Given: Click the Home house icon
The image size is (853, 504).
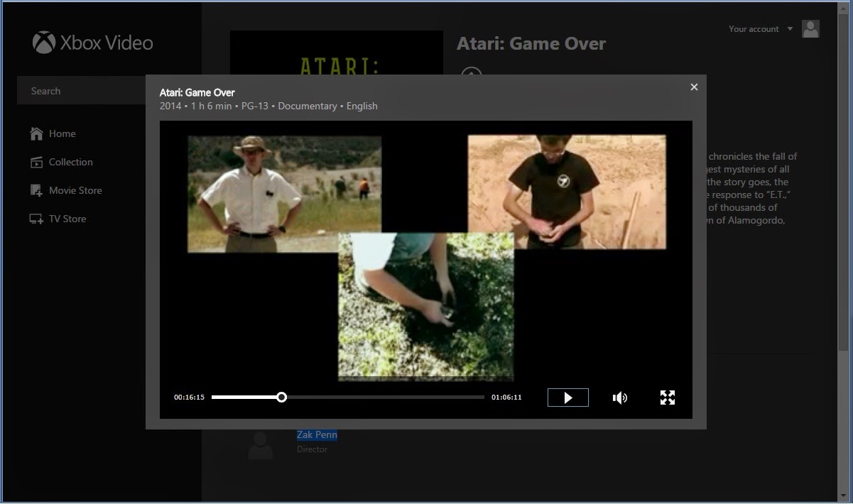Looking at the screenshot, I should [x=37, y=133].
